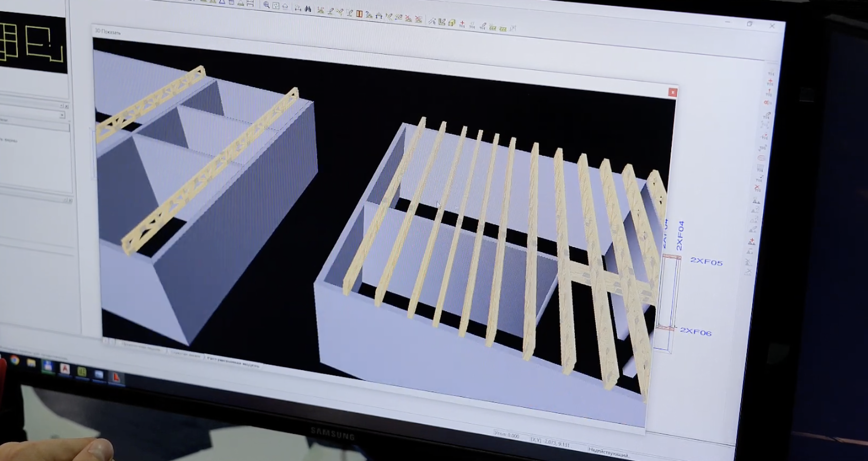Click the leftmost red-cross delete toolbar icon
This screenshot has width=868, height=461.
point(408,19)
